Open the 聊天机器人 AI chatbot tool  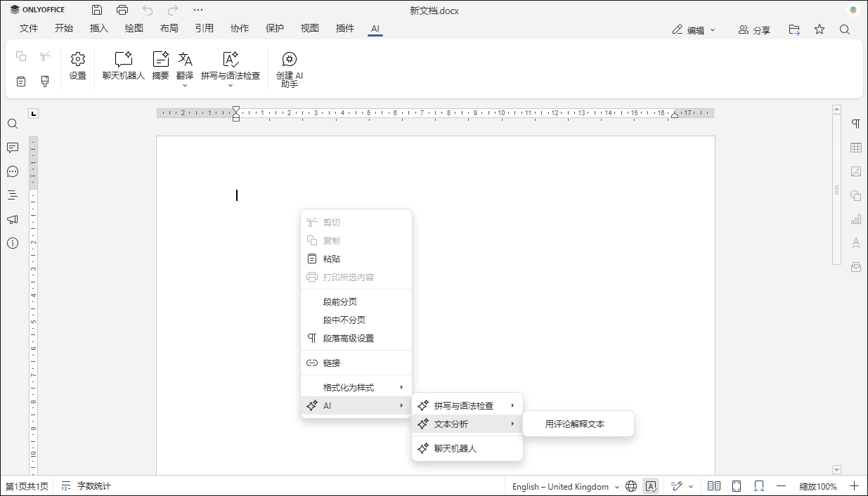point(123,67)
